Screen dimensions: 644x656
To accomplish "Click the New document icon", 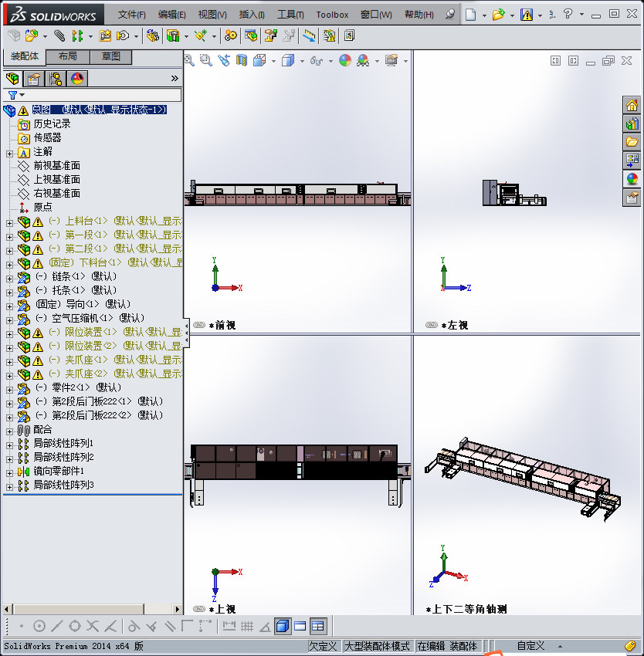I will click(471, 15).
